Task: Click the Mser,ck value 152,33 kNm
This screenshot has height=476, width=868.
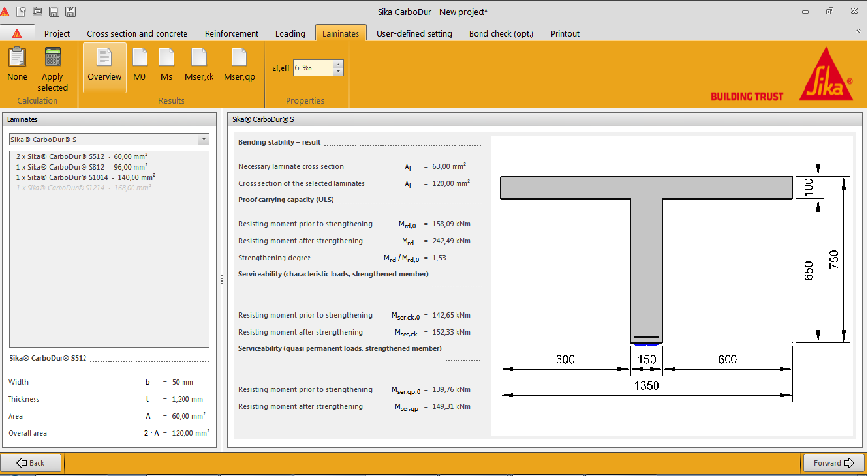Action: coord(451,333)
